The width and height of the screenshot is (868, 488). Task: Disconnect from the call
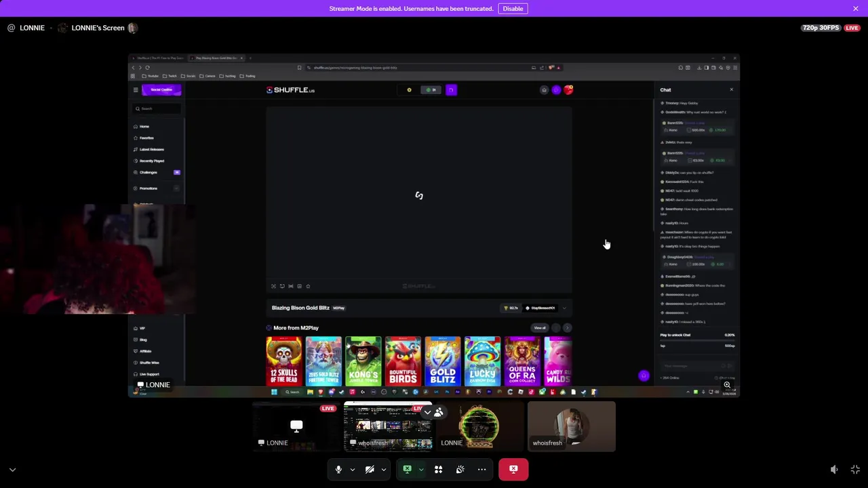[513, 469]
